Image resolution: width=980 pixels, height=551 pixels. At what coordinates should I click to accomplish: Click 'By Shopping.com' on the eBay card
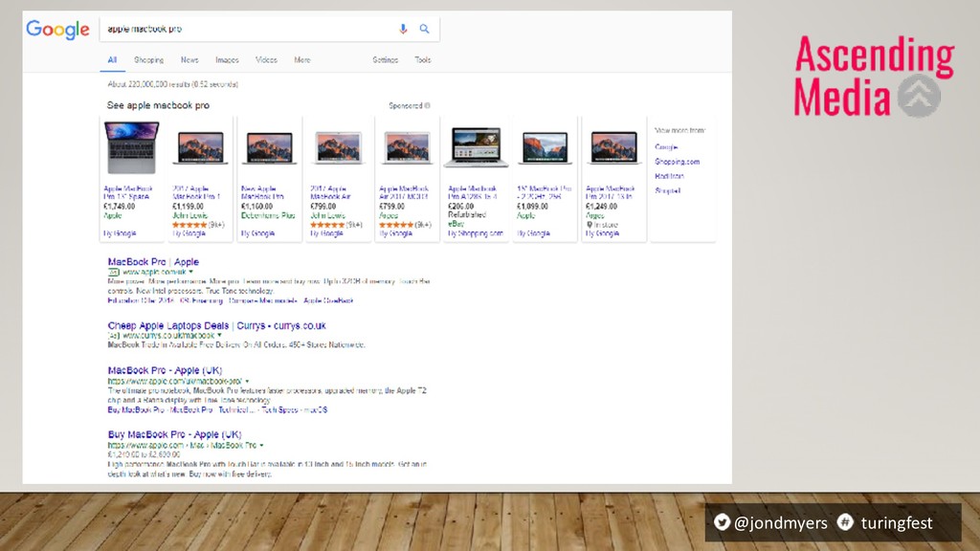tap(475, 233)
